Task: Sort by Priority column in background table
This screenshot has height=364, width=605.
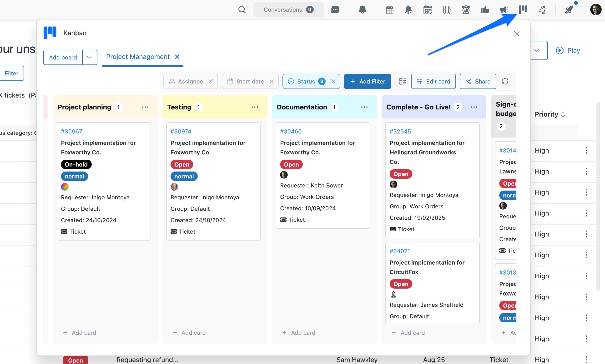Action: (x=550, y=114)
